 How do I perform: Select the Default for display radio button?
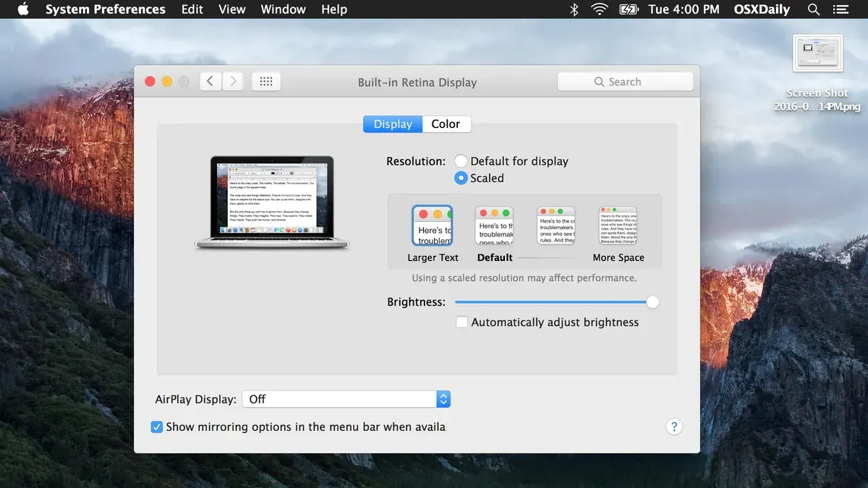click(x=461, y=161)
